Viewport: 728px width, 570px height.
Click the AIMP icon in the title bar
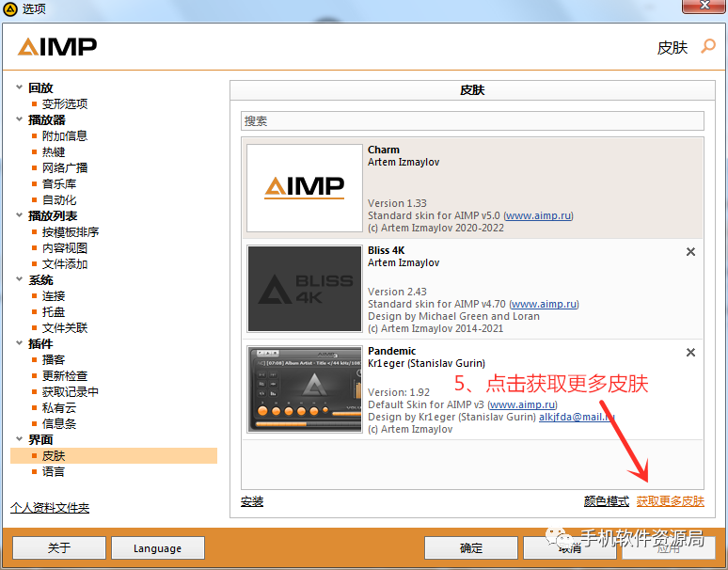tap(9, 8)
